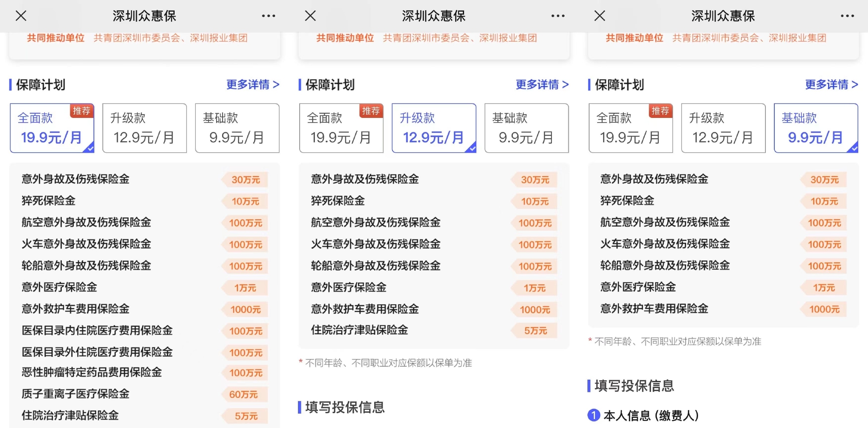Click 意外救护车费用保险金 row on middle screen
The width and height of the screenshot is (868, 428).
coord(434,309)
